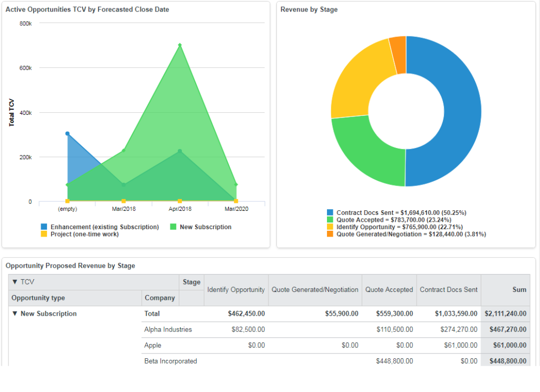The width and height of the screenshot is (540, 392).
Task: Click the Apple company entry
Action: click(x=153, y=345)
